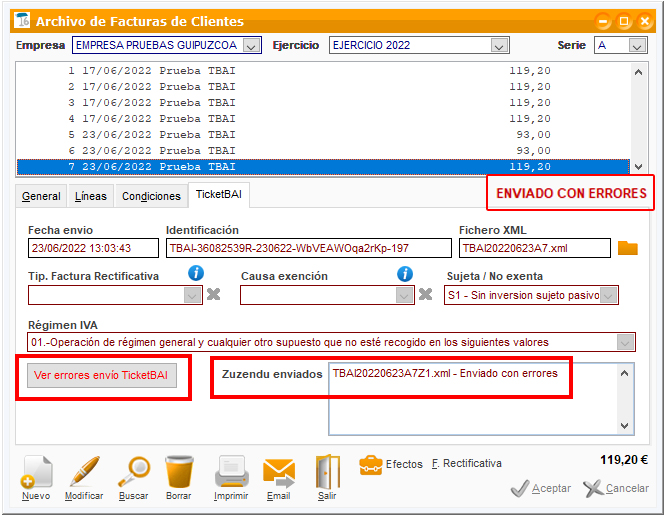Switch to the Condiciones tab
Viewport: 665px width, 516px height.
[151, 196]
